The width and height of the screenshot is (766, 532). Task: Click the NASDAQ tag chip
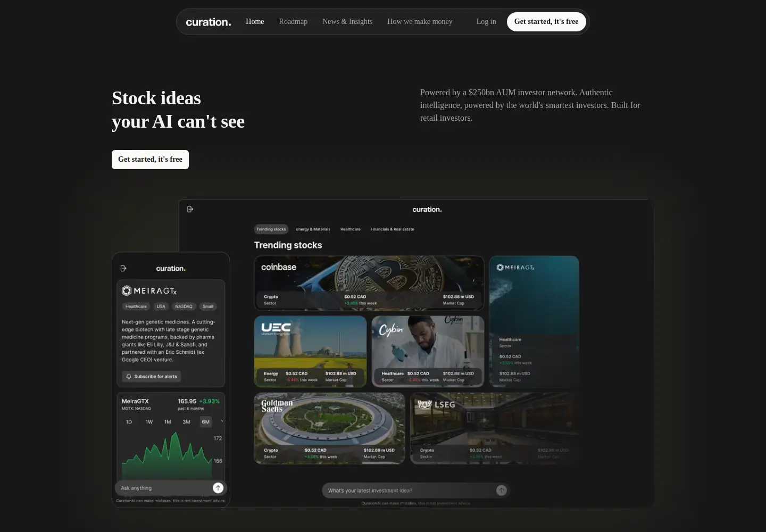184,306
